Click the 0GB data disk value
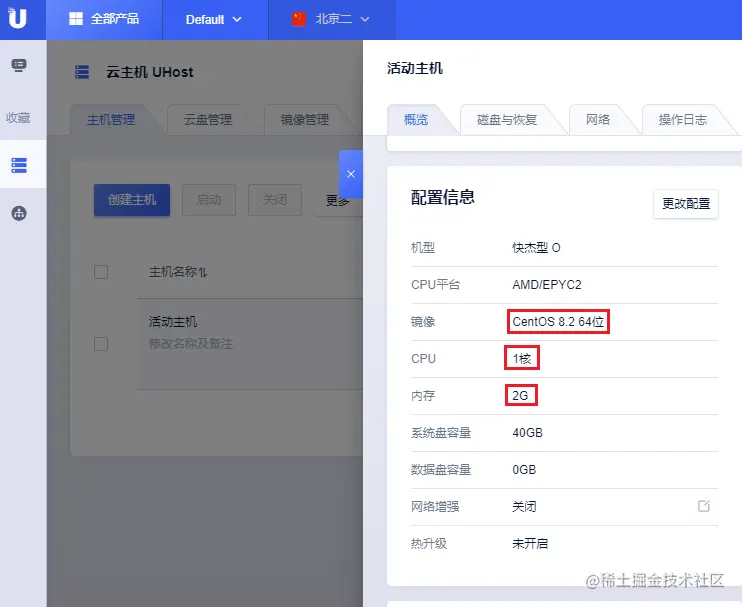This screenshot has width=742, height=607. [x=524, y=469]
